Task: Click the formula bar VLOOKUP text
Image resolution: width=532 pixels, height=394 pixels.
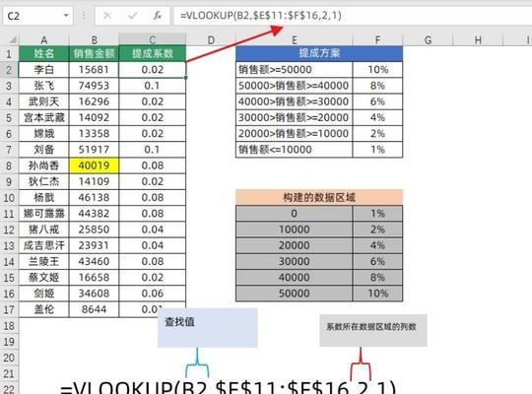Action: tap(260, 16)
